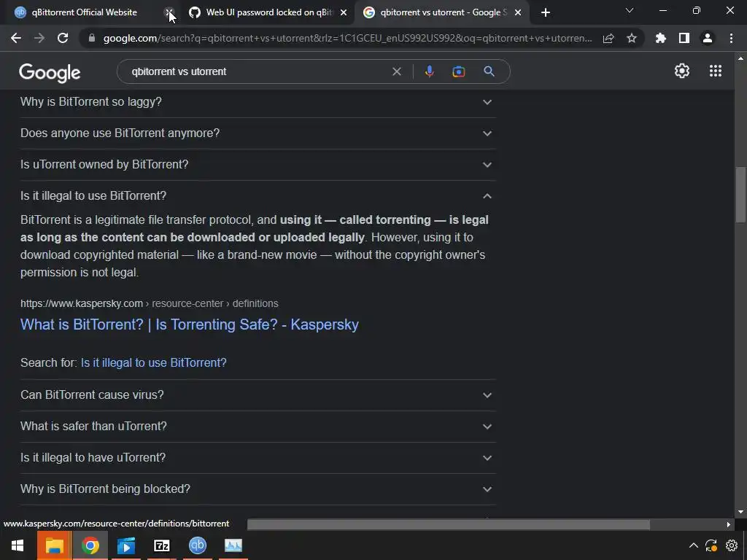Screen dimensions: 747x560
Task: Search for 'Is it illegal to use BitTorrent?'
Action: coord(153,363)
